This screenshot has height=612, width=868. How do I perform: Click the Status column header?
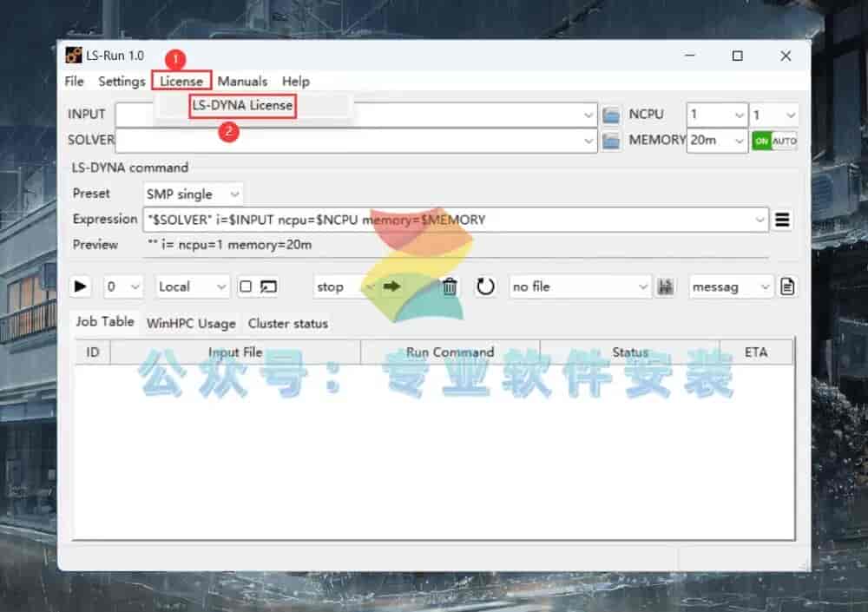[630, 352]
